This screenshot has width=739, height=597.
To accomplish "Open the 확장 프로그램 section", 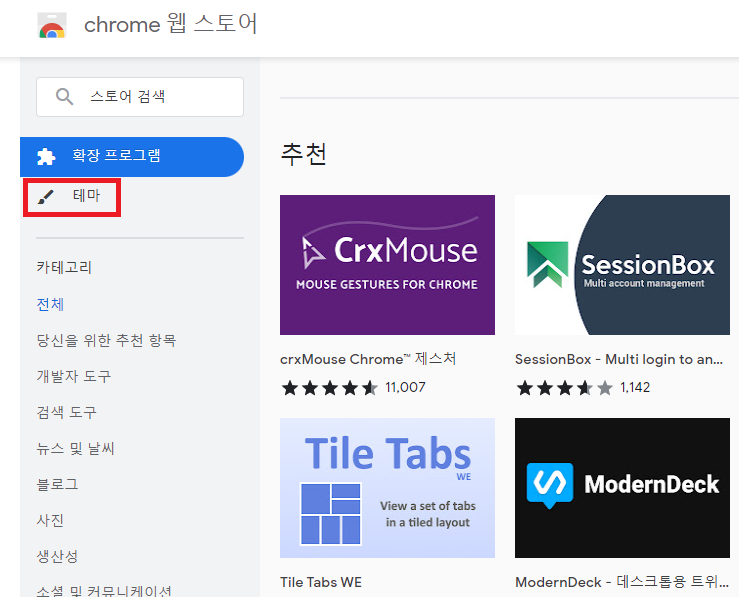I will pos(132,157).
